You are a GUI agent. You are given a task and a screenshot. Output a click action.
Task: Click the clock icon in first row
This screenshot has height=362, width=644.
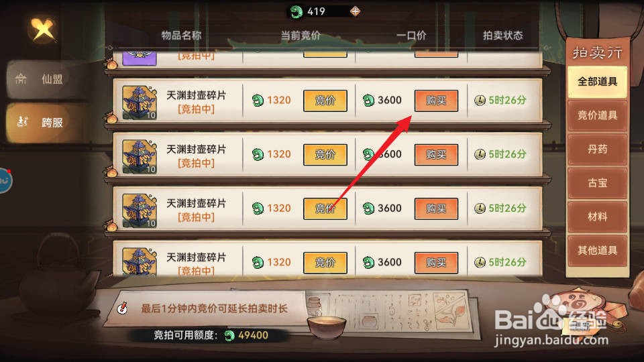(480, 100)
